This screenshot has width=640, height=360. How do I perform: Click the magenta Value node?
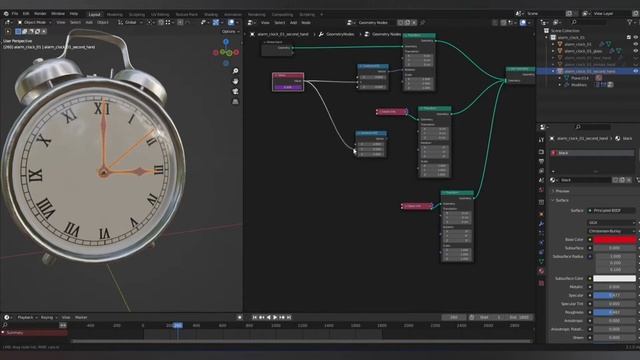tap(288, 82)
